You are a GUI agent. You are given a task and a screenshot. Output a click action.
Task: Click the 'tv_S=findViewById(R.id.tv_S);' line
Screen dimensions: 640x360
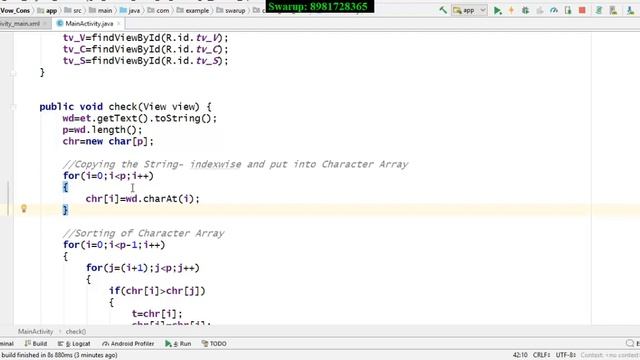coord(146,61)
